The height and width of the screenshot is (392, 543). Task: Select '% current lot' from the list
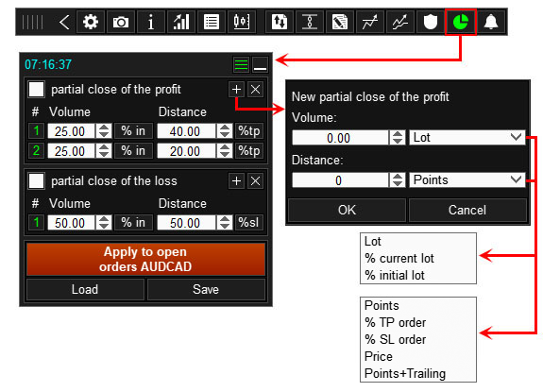[x=399, y=258]
